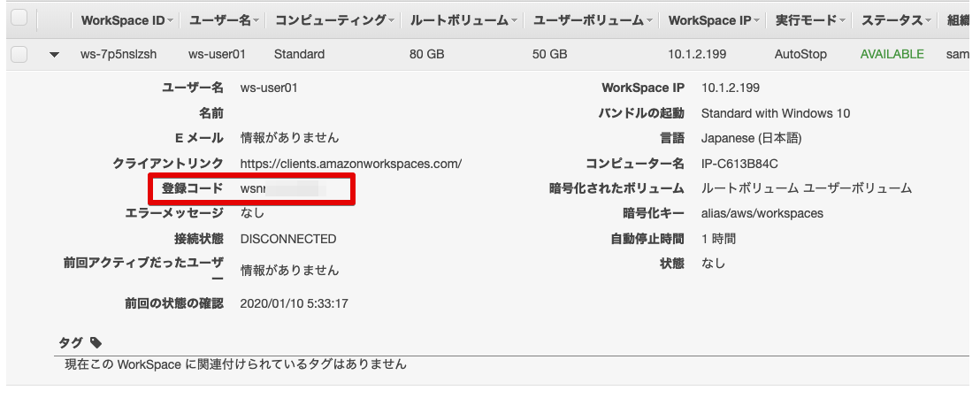The width and height of the screenshot is (980, 398).
Task: Open ルートボリューム column header dropdown
Action: (515, 21)
